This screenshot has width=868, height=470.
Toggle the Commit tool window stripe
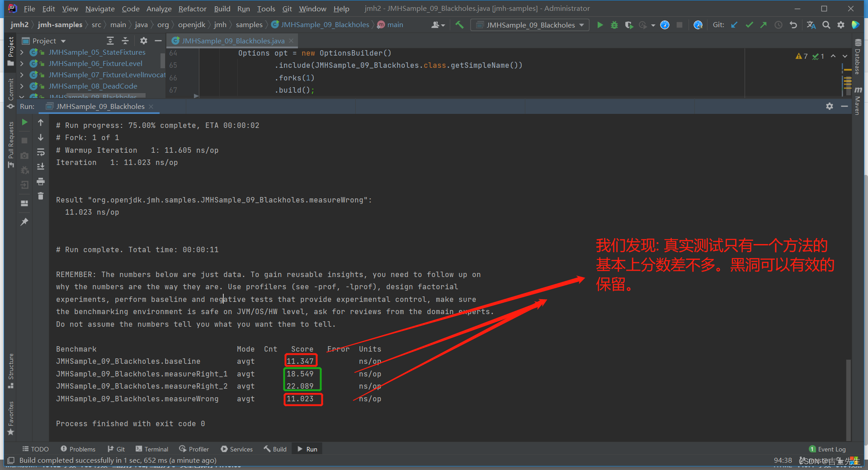click(x=11, y=94)
